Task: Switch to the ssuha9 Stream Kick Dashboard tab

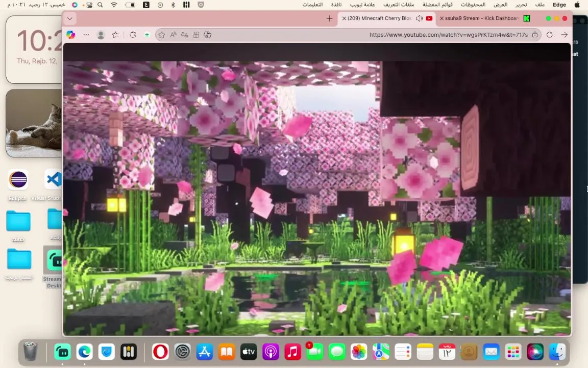Action: coord(484,18)
